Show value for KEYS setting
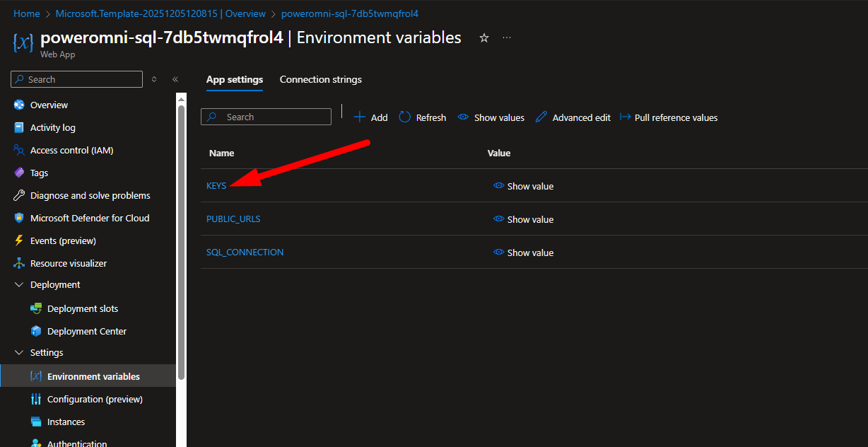The height and width of the screenshot is (447, 868). coord(524,186)
